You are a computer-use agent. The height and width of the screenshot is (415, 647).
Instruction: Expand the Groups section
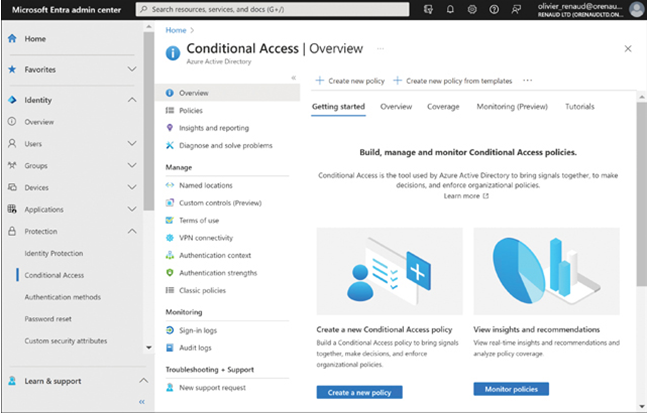[x=132, y=165]
